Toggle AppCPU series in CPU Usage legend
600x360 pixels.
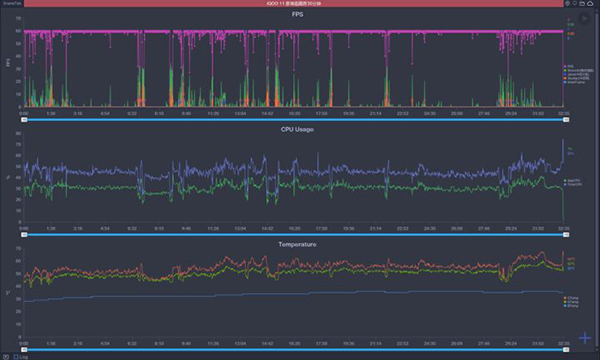pyautogui.click(x=572, y=181)
